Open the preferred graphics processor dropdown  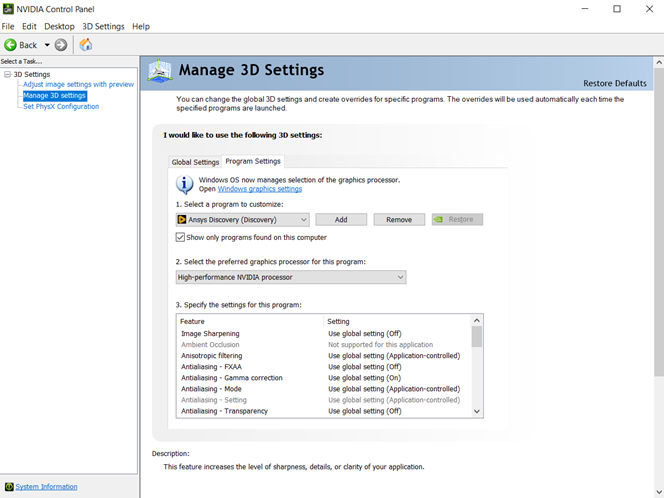click(291, 277)
